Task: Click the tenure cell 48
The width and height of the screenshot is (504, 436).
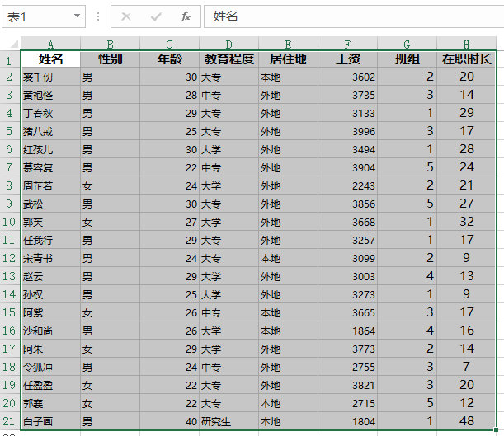Action: (466, 421)
